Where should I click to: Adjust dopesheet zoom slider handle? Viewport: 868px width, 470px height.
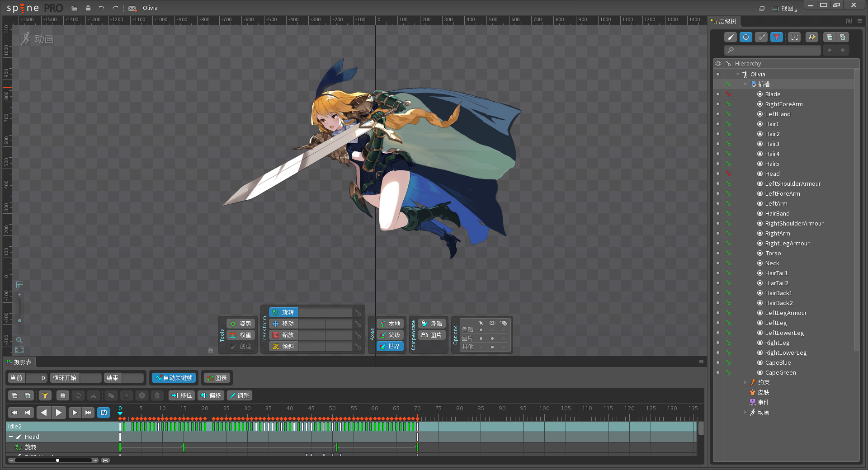point(57,460)
